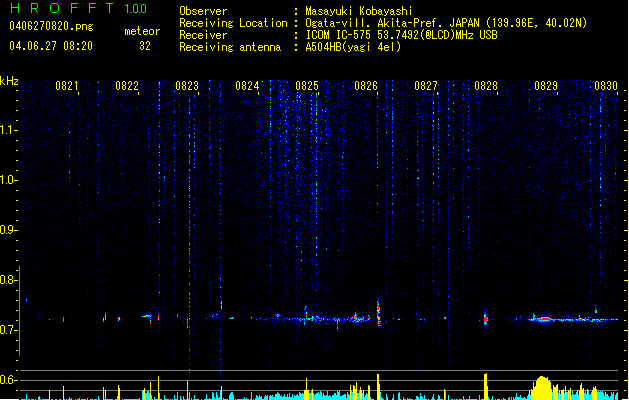Click the 0.9 kHz axis label
Viewport: 629px width, 400px height.
click(x=8, y=230)
